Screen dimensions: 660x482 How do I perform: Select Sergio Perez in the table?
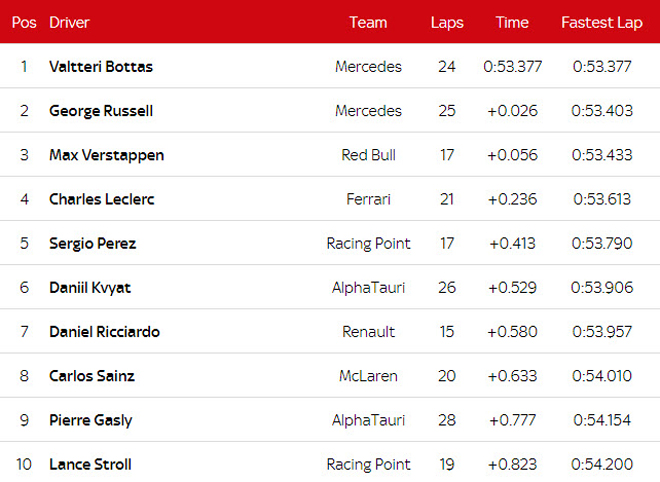coord(93,244)
